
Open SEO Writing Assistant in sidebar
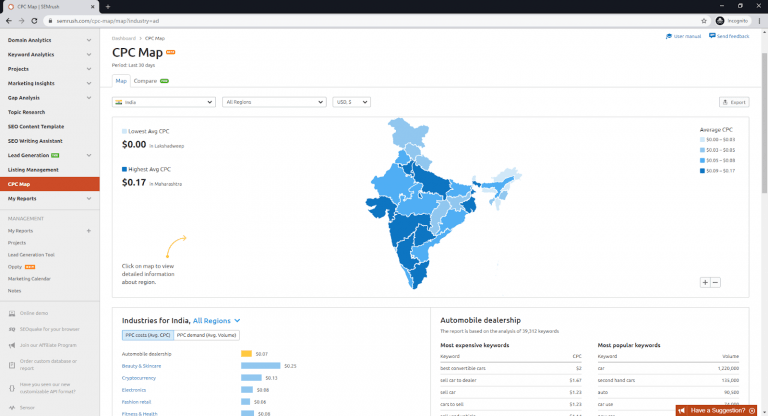pyautogui.click(x=35, y=141)
